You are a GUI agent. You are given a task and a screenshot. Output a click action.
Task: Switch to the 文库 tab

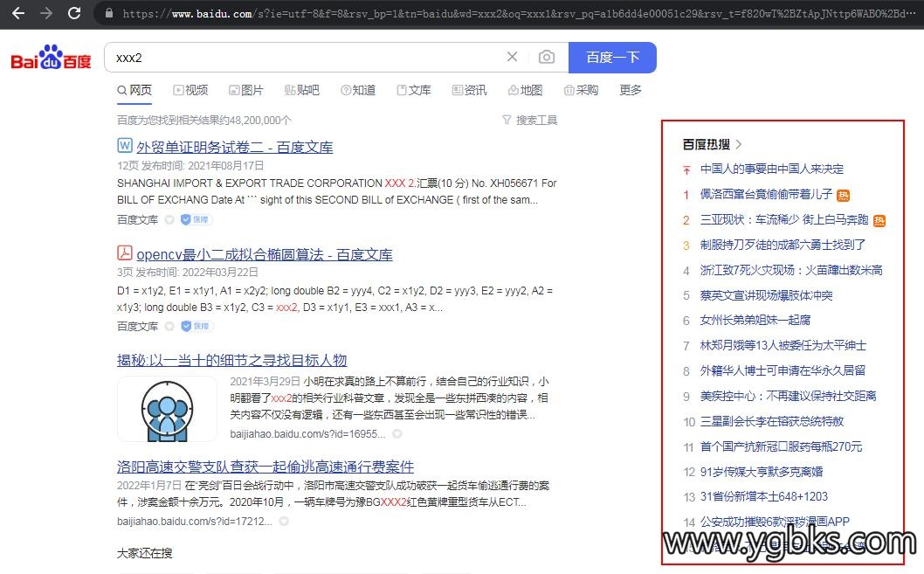(414, 90)
